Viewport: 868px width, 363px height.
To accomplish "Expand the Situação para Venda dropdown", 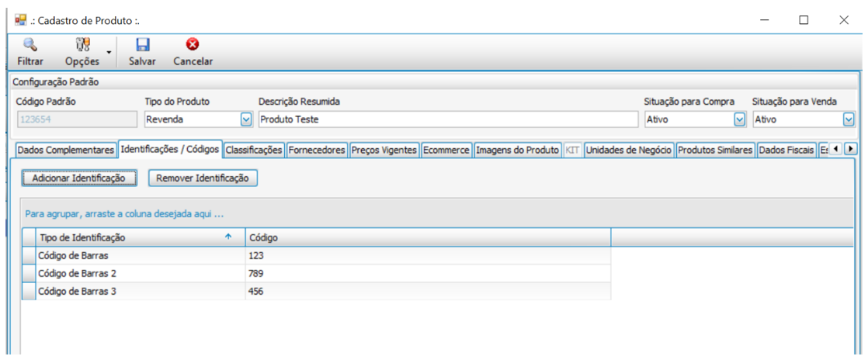I will coord(848,119).
